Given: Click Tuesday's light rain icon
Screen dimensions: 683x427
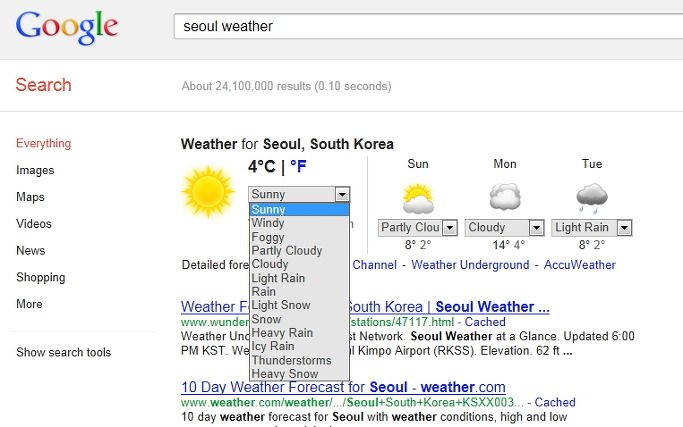Looking at the screenshot, I should click(592, 198).
